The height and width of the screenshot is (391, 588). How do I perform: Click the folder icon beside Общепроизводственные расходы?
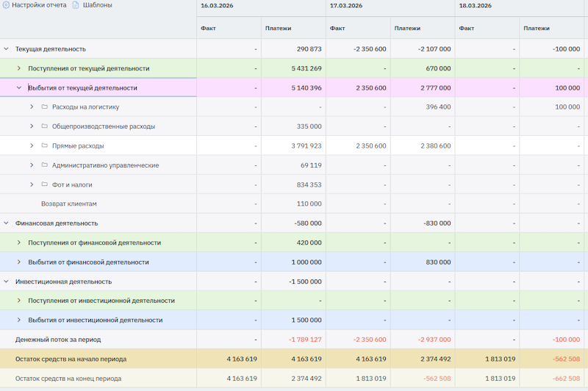[45, 126]
